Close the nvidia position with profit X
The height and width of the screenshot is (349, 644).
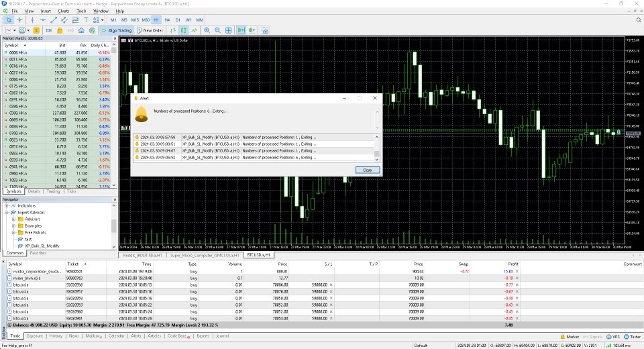coord(517,271)
